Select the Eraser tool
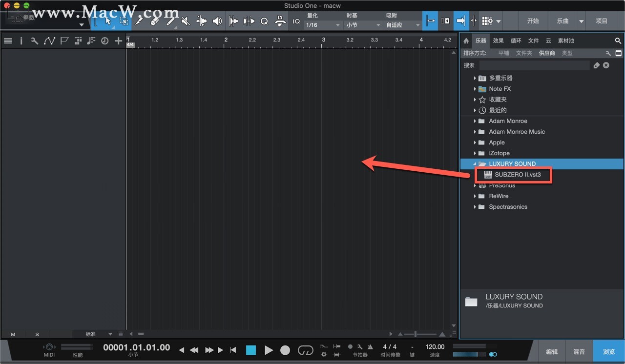This screenshot has height=364, width=625. 155,21
